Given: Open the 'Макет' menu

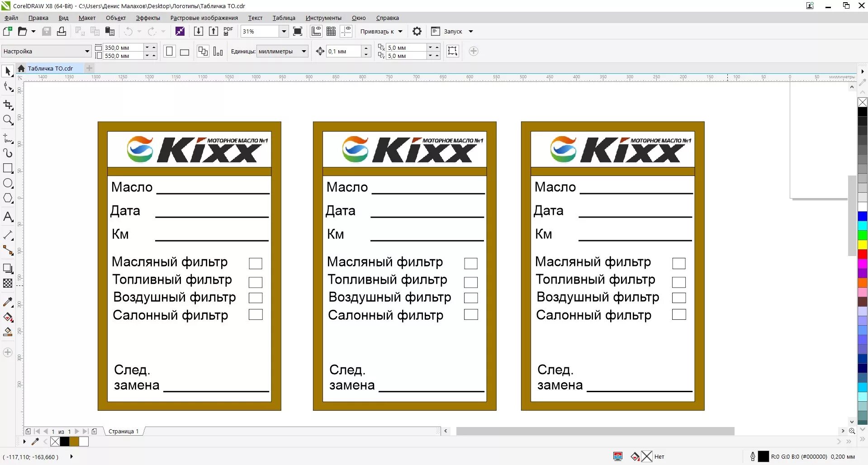Looking at the screenshot, I should click(x=87, y=18).
